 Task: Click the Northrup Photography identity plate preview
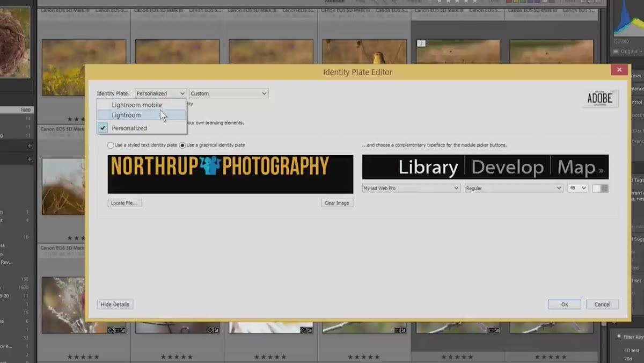[x=230, y=174]
